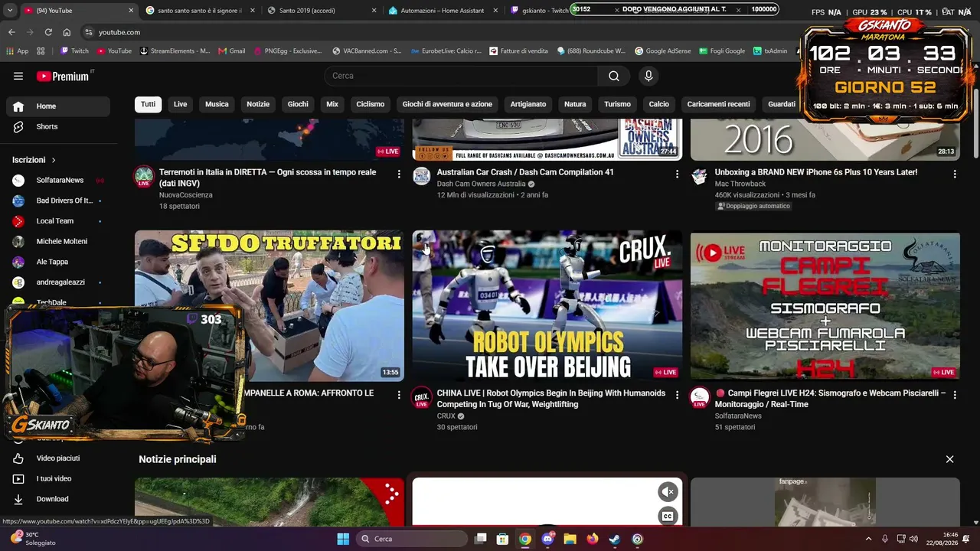This screenshot has width=980, height=551.
Task: Select the Musica filter chip
Action: [x=217, y=104]
